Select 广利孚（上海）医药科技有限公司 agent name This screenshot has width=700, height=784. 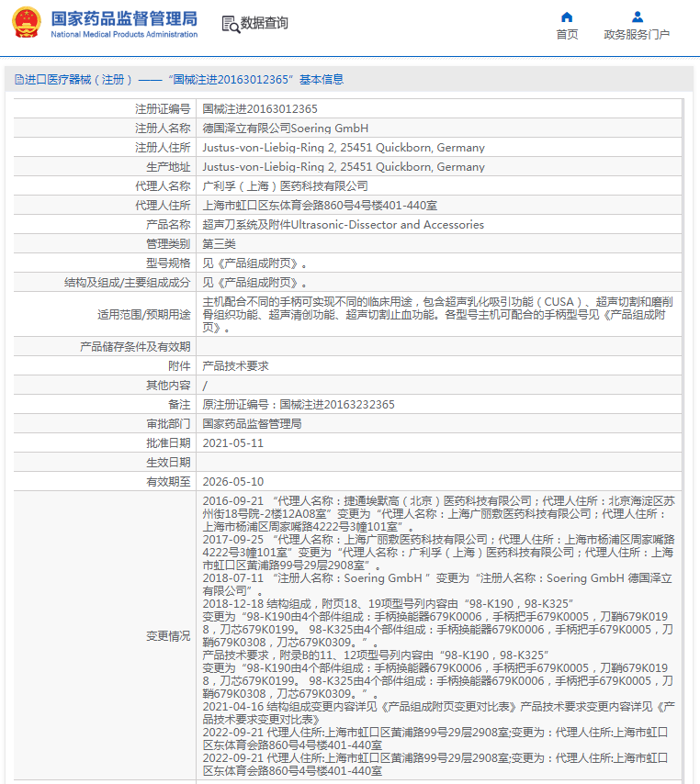[285, 186]
